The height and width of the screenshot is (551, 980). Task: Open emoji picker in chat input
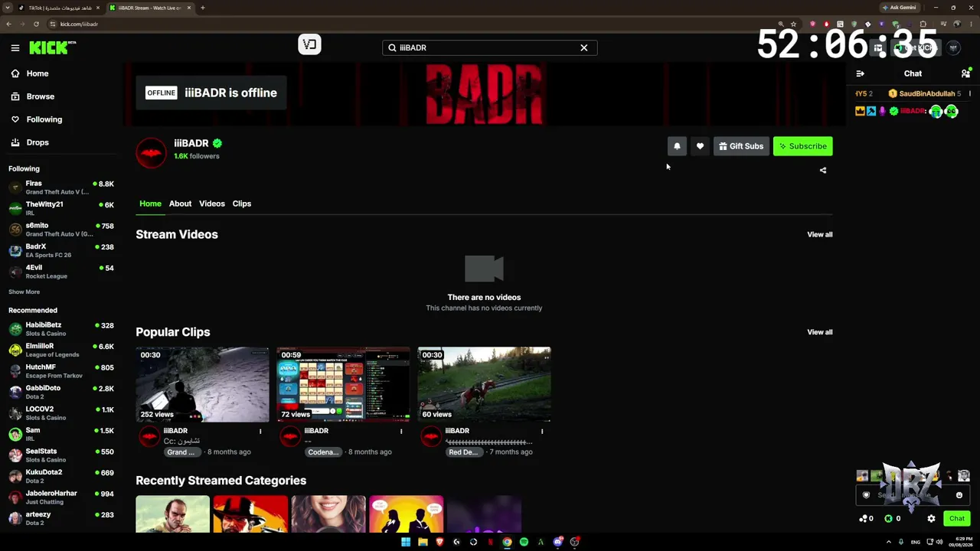coord(959,495)
